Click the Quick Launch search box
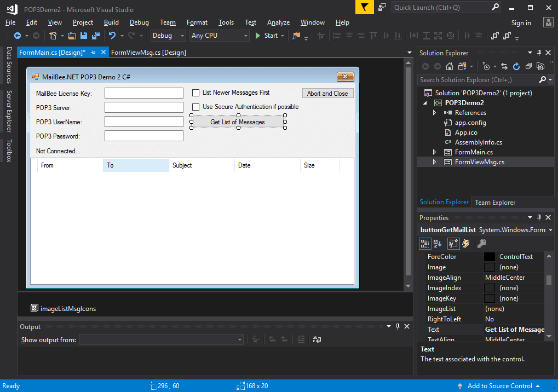558x392 pixels. coord(441,8)
